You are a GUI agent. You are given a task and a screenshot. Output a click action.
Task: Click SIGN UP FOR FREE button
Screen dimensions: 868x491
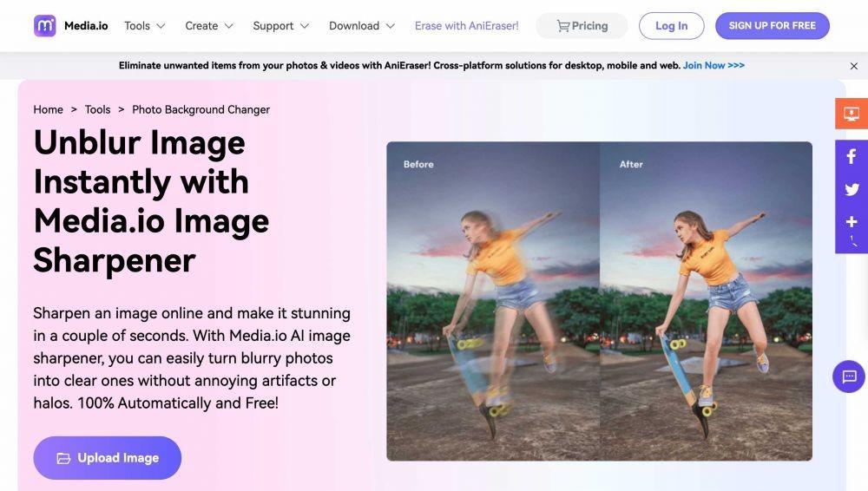tap(773, 26)
